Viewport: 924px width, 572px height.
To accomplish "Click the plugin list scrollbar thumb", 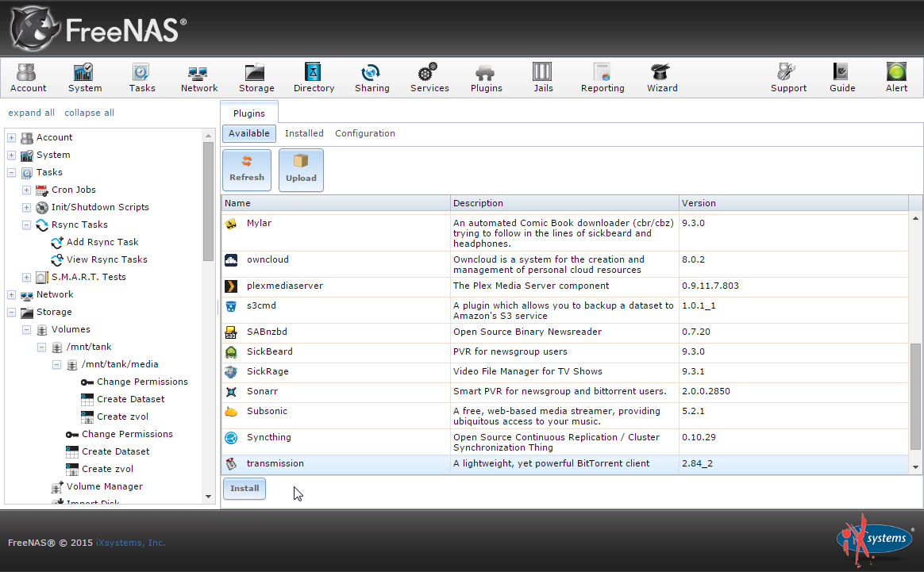I will pyautogui.click(x=915, y=397).
